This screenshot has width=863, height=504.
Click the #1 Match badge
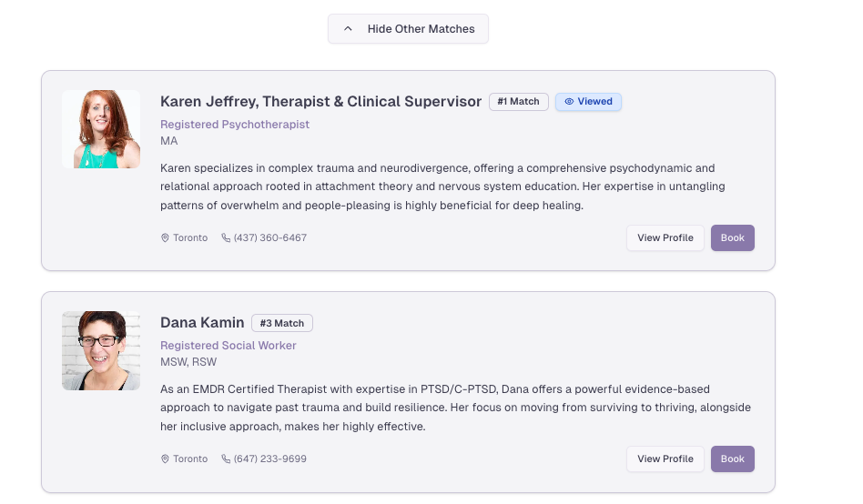[518, 102]
